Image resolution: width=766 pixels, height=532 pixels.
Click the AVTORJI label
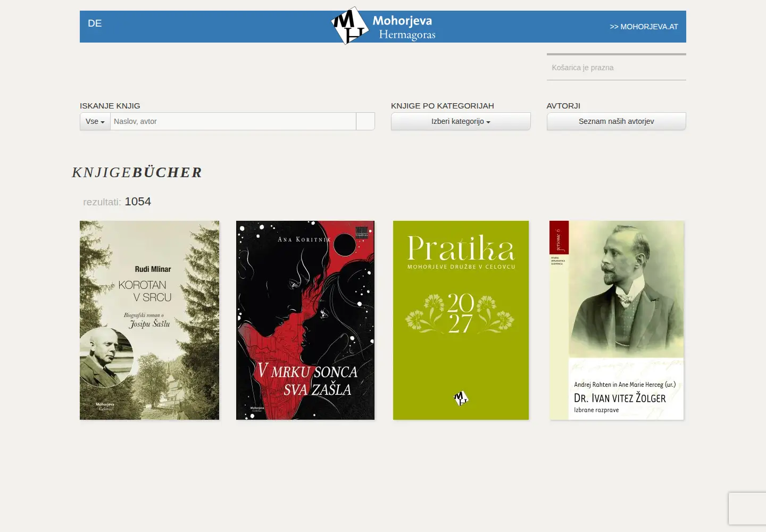[563, 106]
